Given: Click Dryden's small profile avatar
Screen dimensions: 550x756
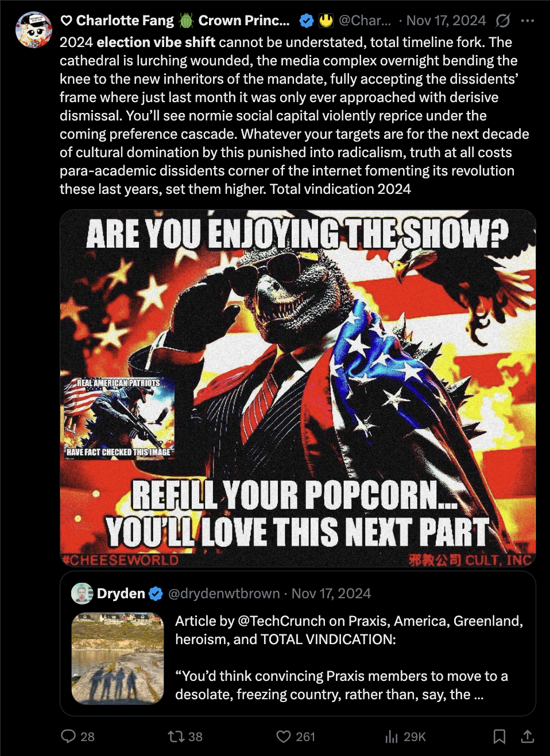Looking at the screenshot, I should pyautogui.click(x=82, y=594).
